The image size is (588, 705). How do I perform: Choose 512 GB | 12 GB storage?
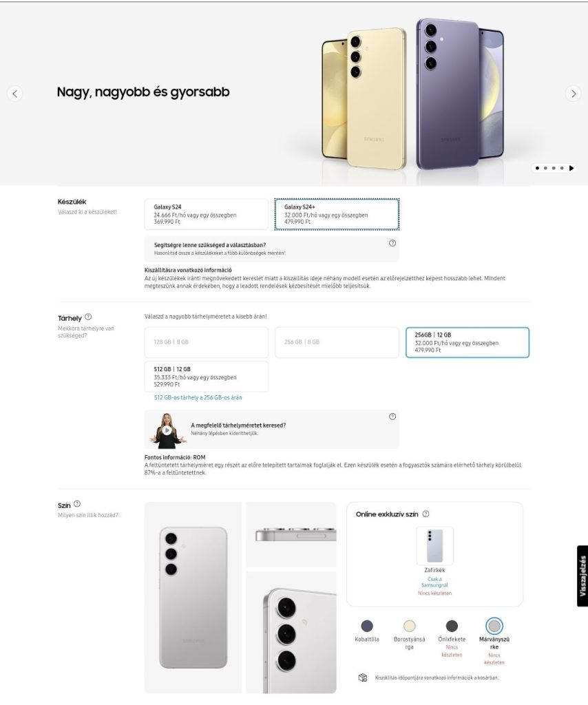tap(207, 377)
